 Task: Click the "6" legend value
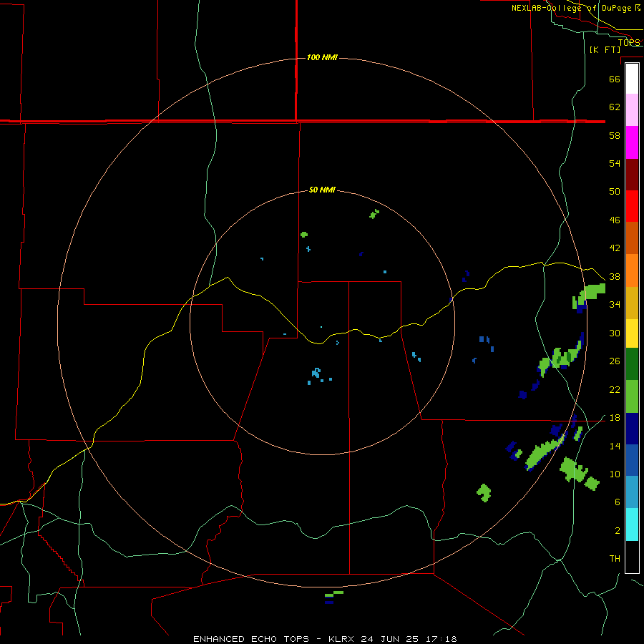pos(618,502)
